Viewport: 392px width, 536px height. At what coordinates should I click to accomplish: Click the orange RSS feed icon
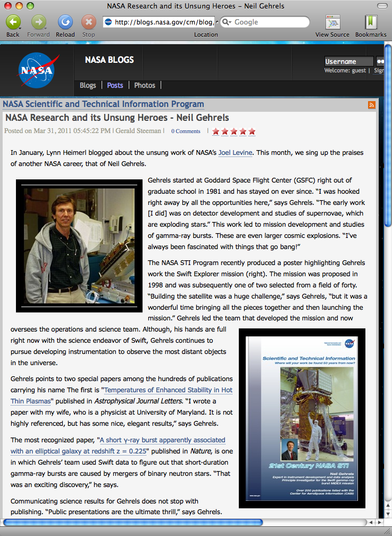[371, 105]
